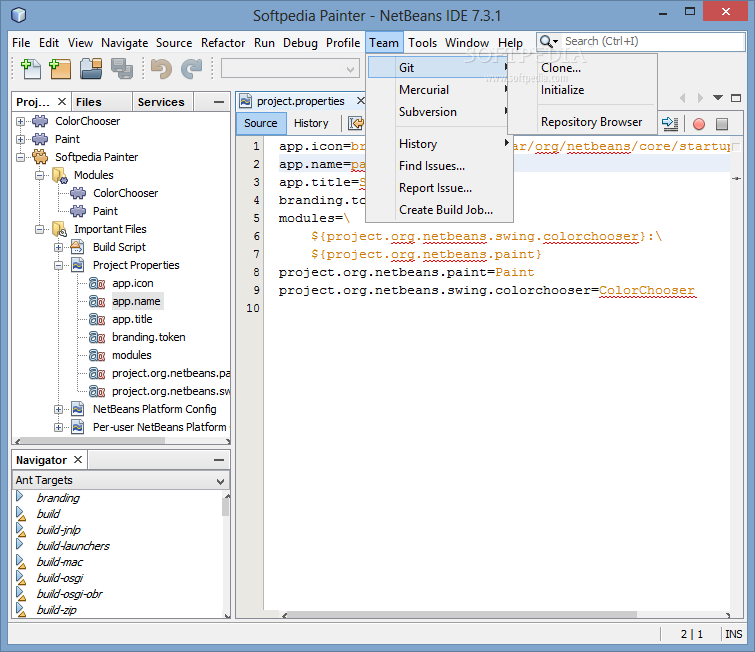This screenshot has height=652, width=755.
Task: Open the Git submenu
Action: [x=439, y=68]
